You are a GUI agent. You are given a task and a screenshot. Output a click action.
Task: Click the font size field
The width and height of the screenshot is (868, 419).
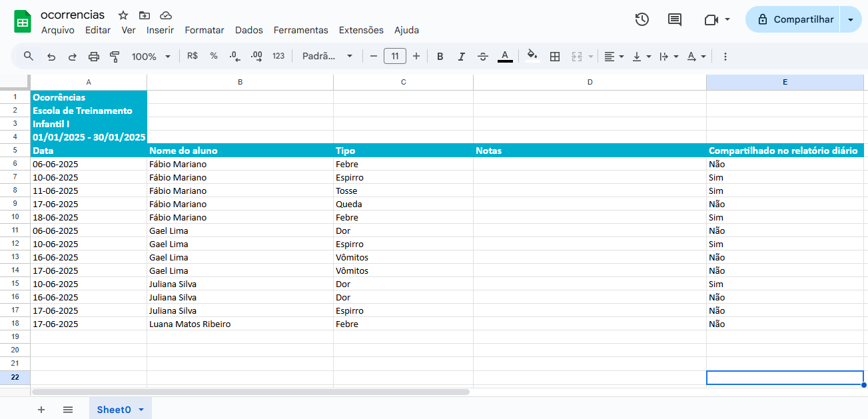point(395,56)
